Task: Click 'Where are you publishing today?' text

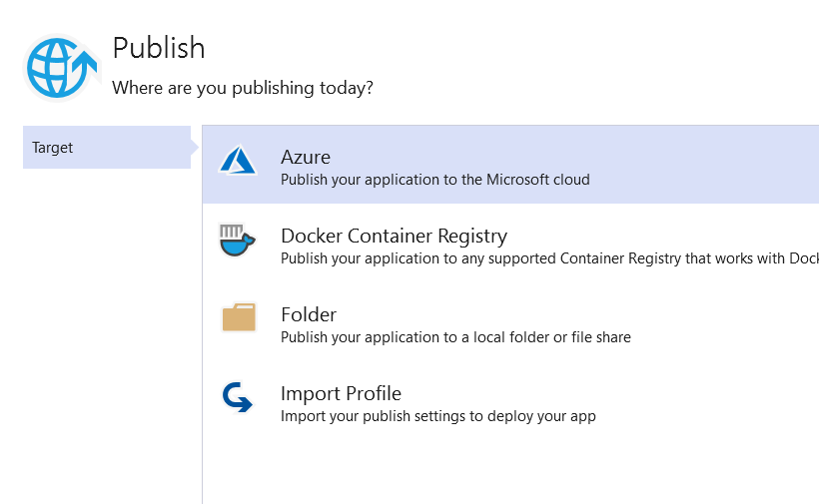Action: click(243, 88)
